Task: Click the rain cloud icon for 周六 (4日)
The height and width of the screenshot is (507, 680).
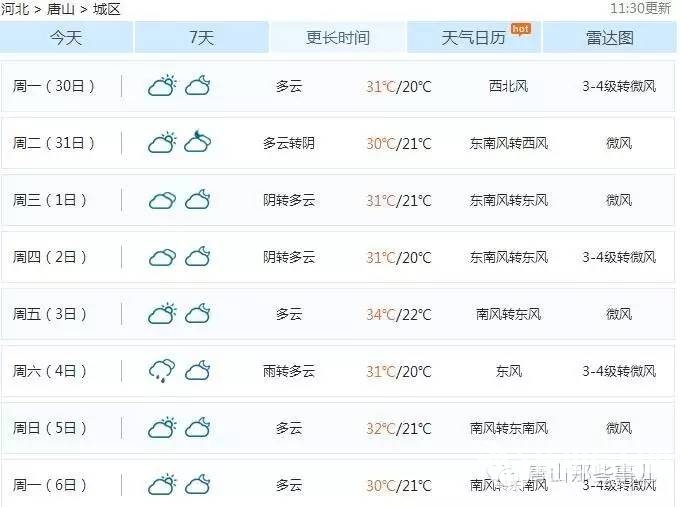Action: pos(162,371)
